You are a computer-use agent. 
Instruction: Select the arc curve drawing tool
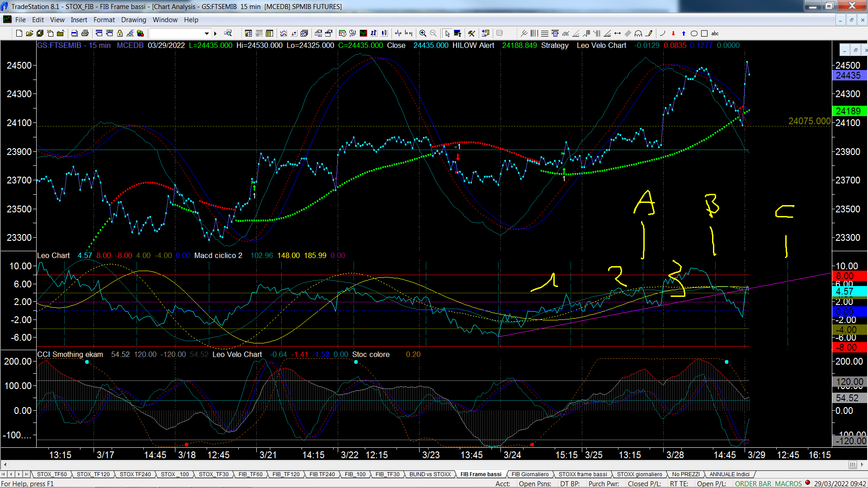[663, 33]
